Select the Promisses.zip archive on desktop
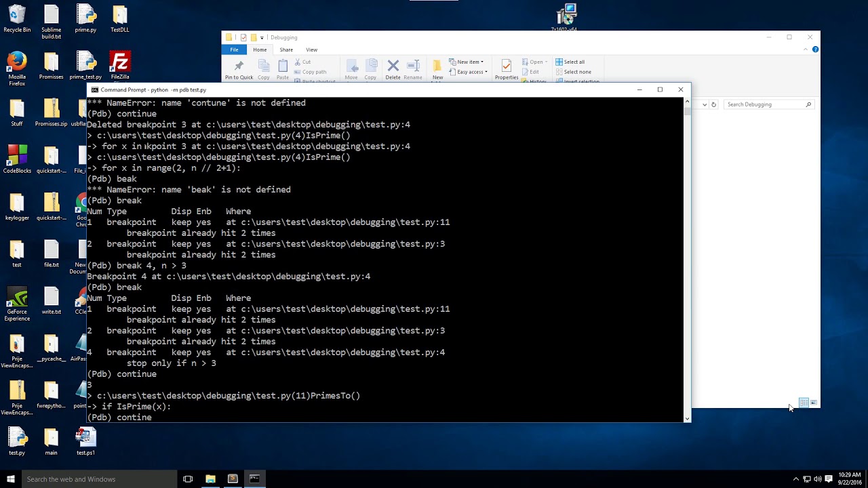The width and height of the screenshot is (868, 488). 52,113
